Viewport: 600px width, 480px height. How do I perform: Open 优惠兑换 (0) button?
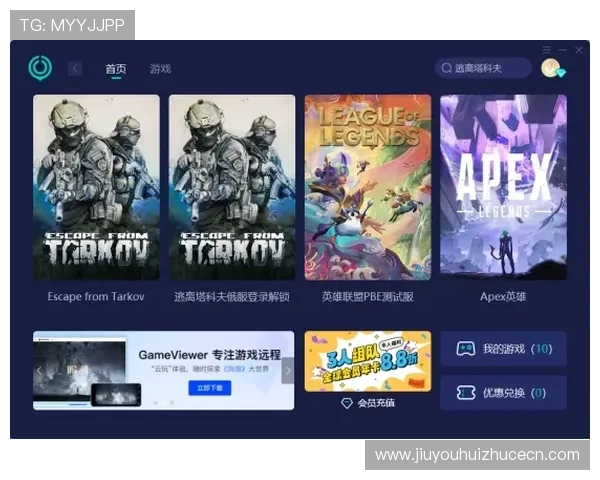click(503, 393)
